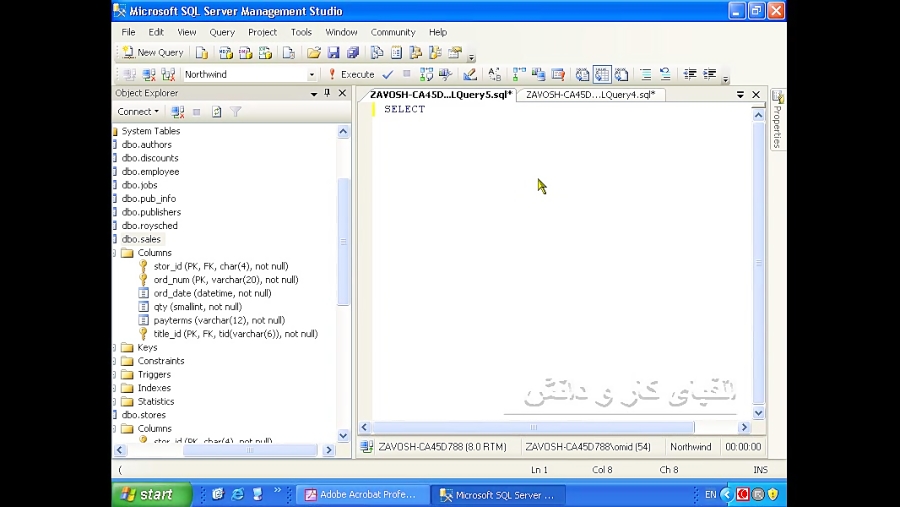The width and height of the screenshot is (900, 507).
Task: Click the Save All icon
Action: (352, 52)
